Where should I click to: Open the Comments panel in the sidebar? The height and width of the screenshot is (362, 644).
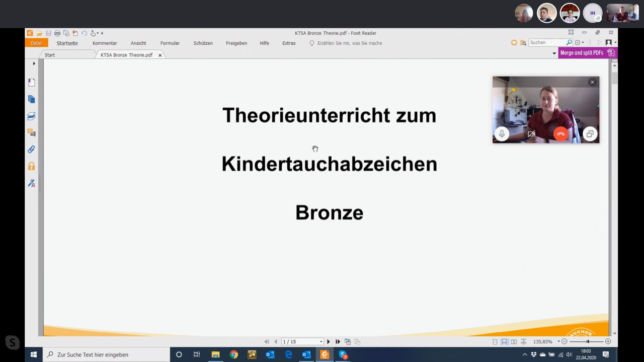pos(31,133)
